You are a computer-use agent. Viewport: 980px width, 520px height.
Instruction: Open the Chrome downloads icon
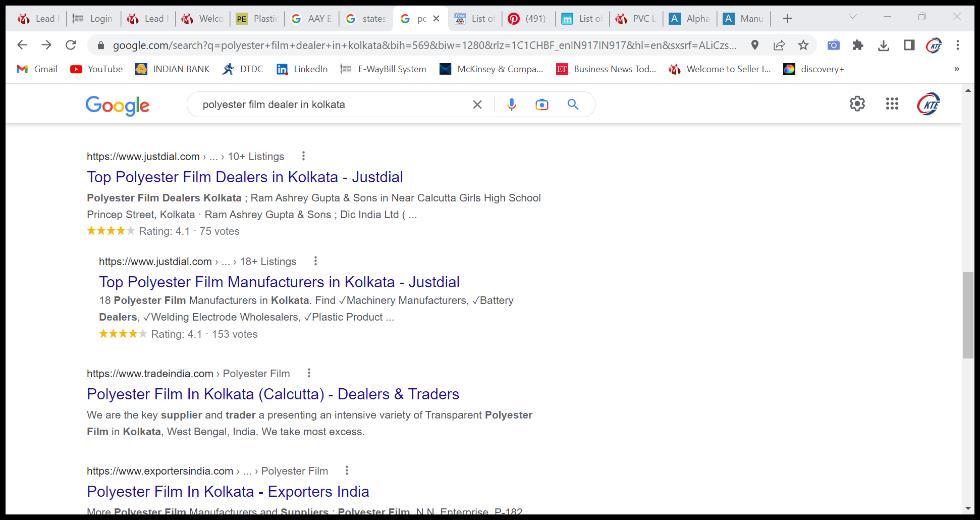pos(883,45)
